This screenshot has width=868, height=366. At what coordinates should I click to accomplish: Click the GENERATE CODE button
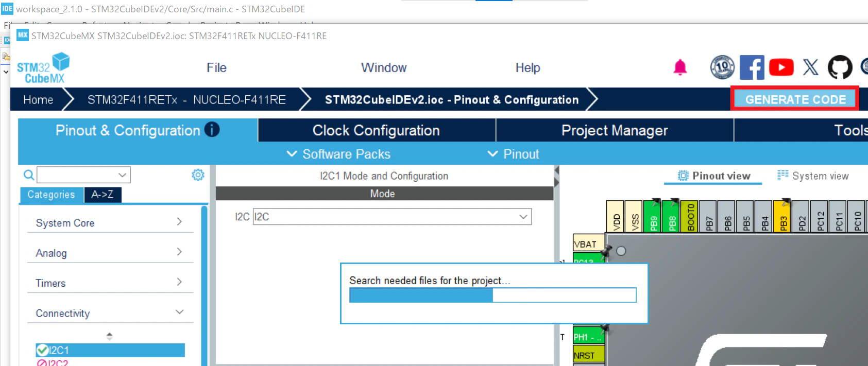pyautogui.click(x=795, y=99)
